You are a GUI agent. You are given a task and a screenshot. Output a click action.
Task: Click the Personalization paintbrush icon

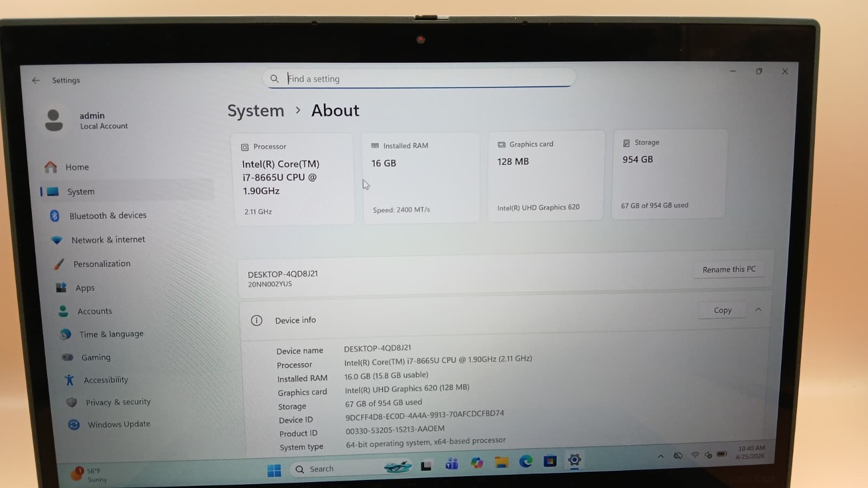[59, 264]
